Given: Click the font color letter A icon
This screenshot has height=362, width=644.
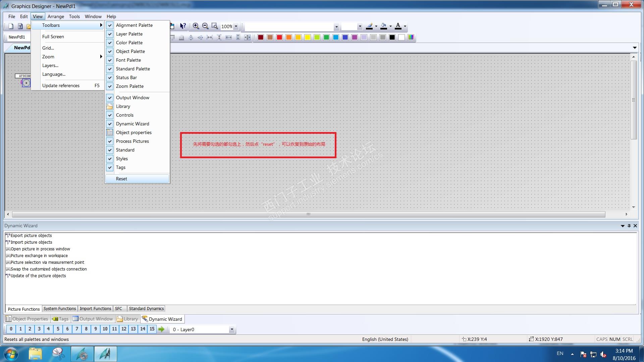Looking at the screenshot, I should tap(398, 26).
